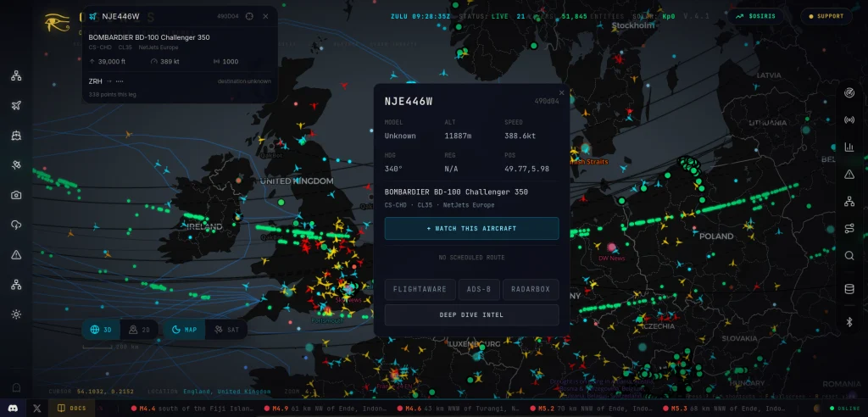The image size is (868, 417).
Task: Click the 11887m altitude in popup
Action: [x=459, y=136]
